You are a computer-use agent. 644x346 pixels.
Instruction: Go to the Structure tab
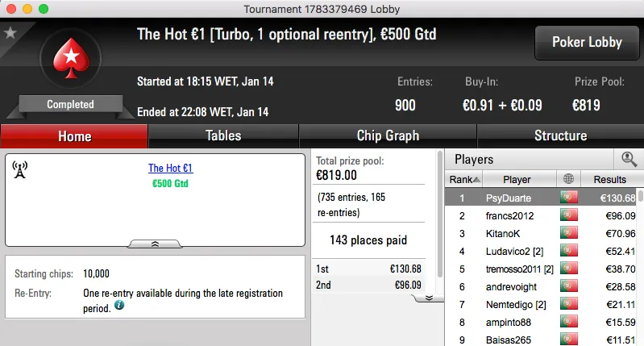coord(560,135)
